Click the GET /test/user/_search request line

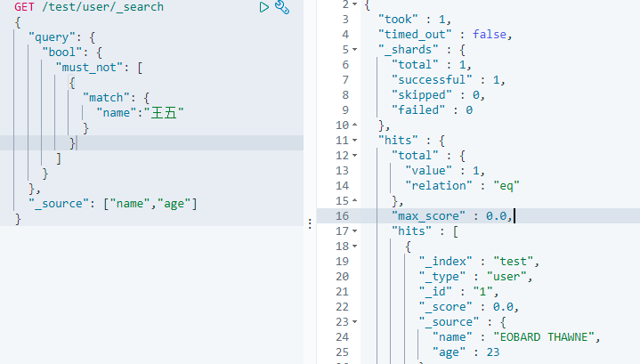coord(89,7)
